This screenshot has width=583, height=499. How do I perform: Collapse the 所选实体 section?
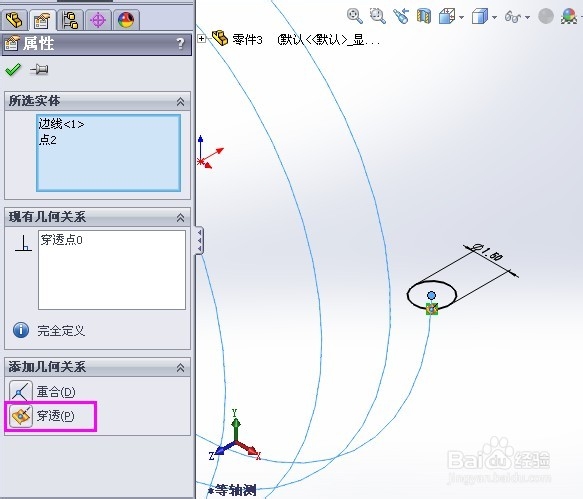180,101
